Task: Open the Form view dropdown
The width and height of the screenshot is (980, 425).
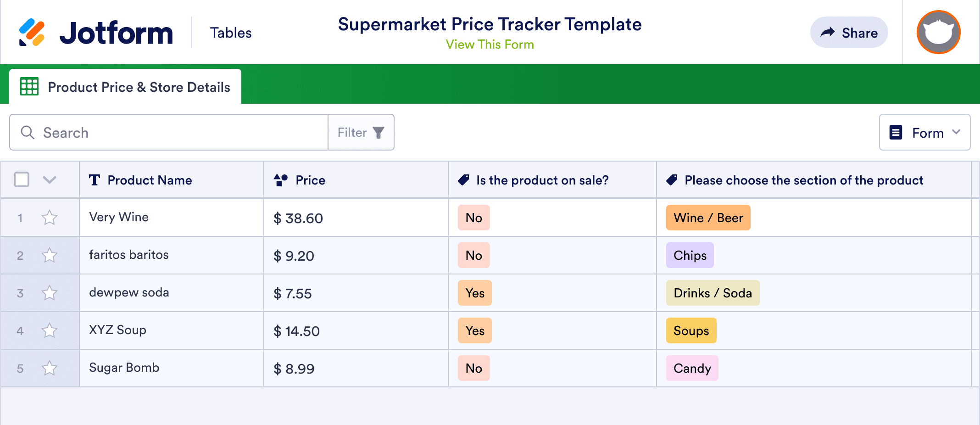Action: point(924,133)
